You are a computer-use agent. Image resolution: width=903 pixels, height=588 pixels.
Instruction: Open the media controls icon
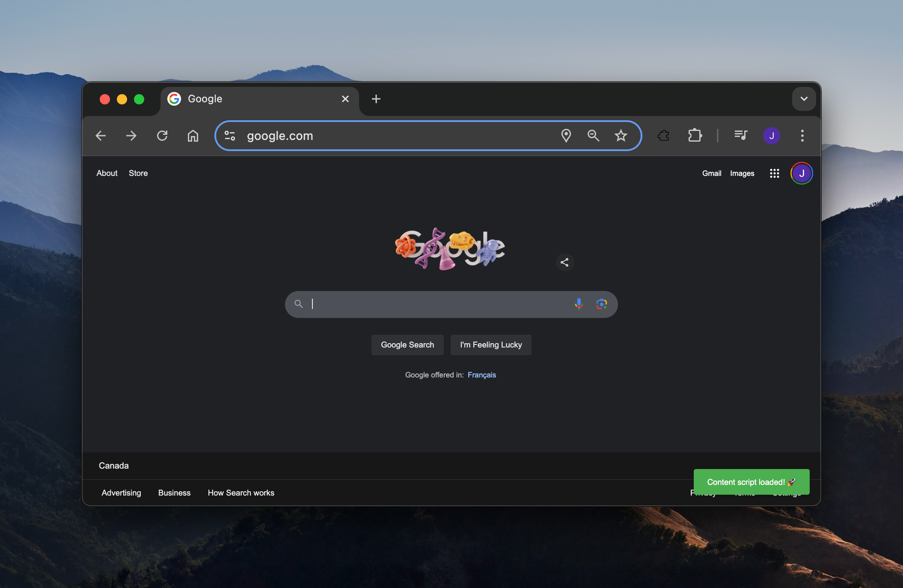click(x=741, y=136)
